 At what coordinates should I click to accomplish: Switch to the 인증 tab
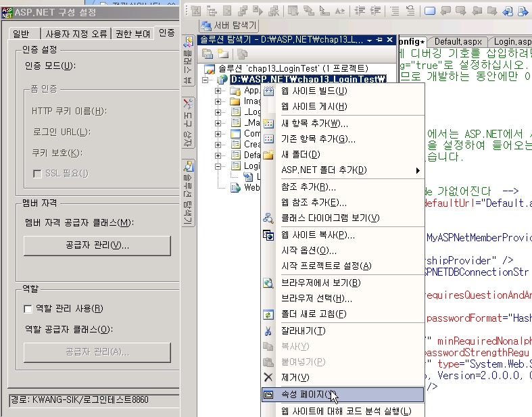coord(166,32)
